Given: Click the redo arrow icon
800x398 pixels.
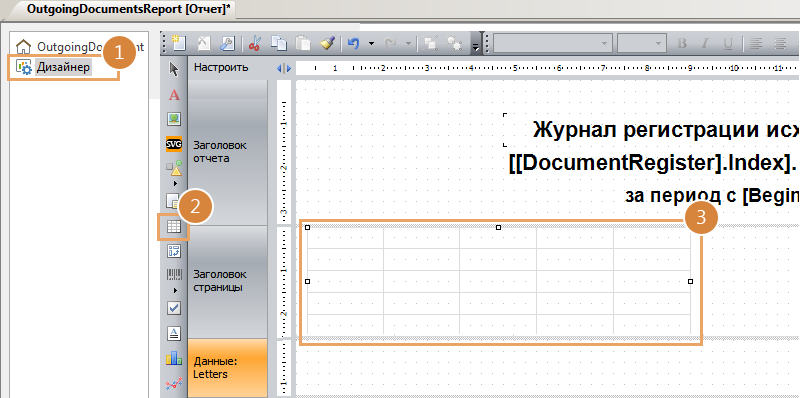Looking at the screenshot, I should click(391, 44).
